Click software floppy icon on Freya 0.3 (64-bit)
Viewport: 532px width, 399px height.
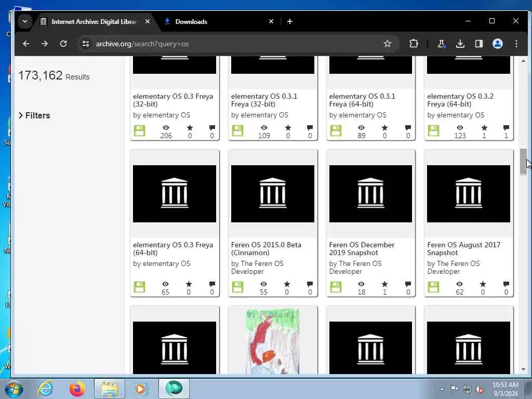[139, 287]
